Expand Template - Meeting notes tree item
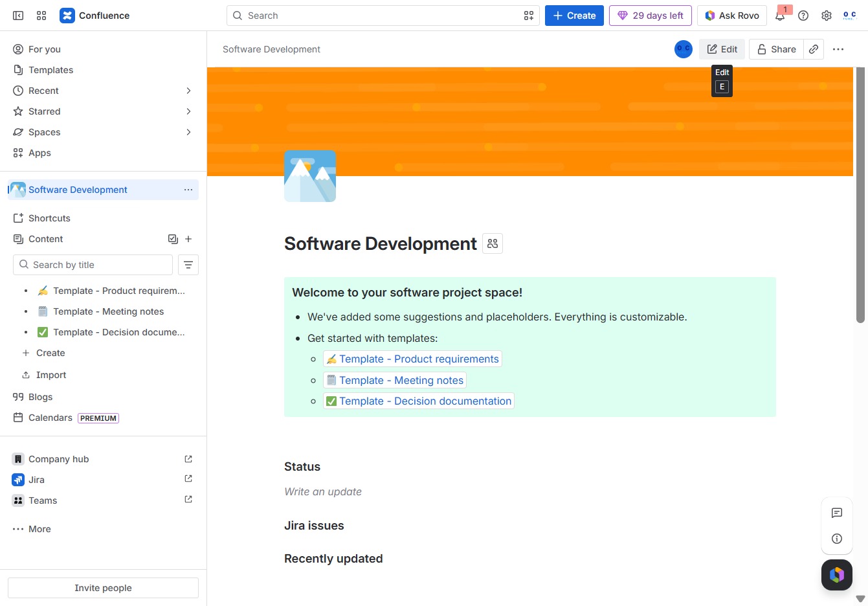The image size is (868, 606). [x=26, y=311]
